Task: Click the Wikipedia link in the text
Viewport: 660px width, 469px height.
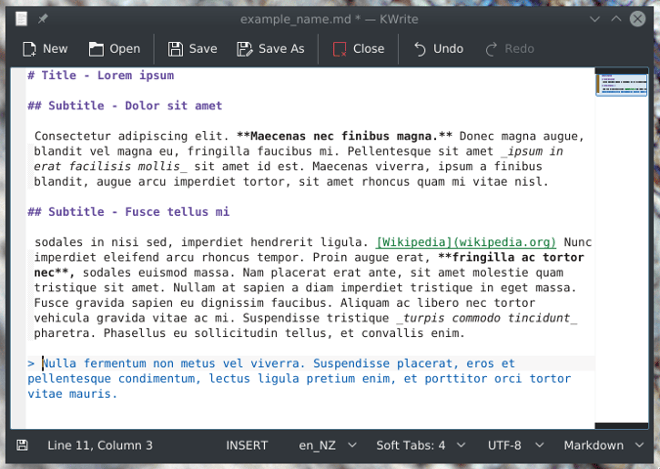Action: 466,242
